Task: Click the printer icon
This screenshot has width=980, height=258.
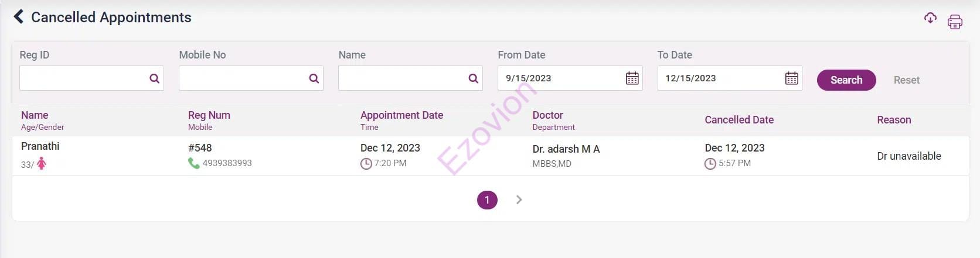Action: pos(955,22)
